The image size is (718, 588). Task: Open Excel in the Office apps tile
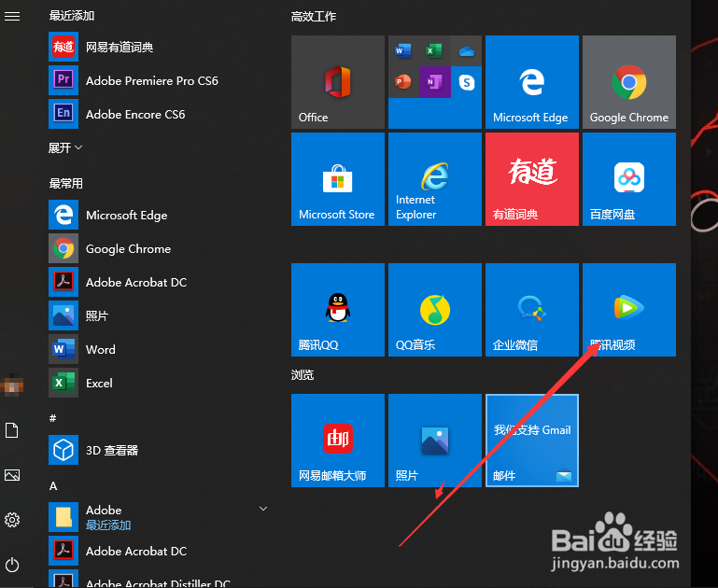point(434,50)
